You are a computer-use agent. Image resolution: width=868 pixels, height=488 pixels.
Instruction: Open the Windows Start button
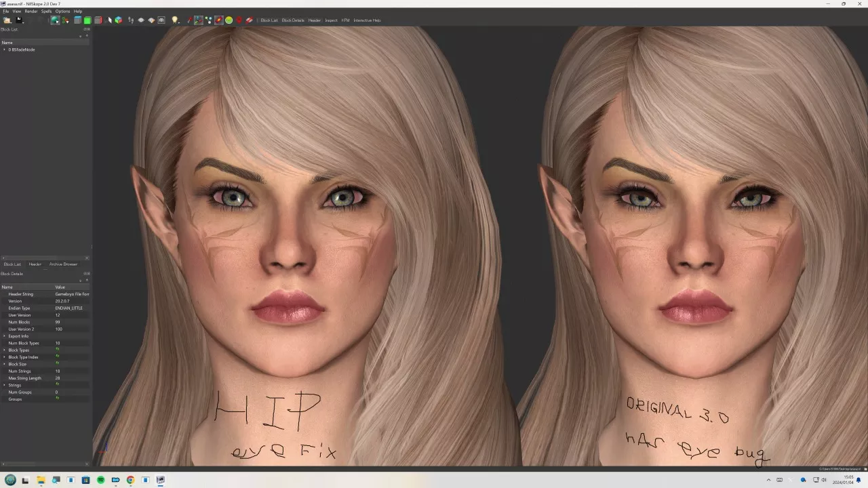[10, 480]
